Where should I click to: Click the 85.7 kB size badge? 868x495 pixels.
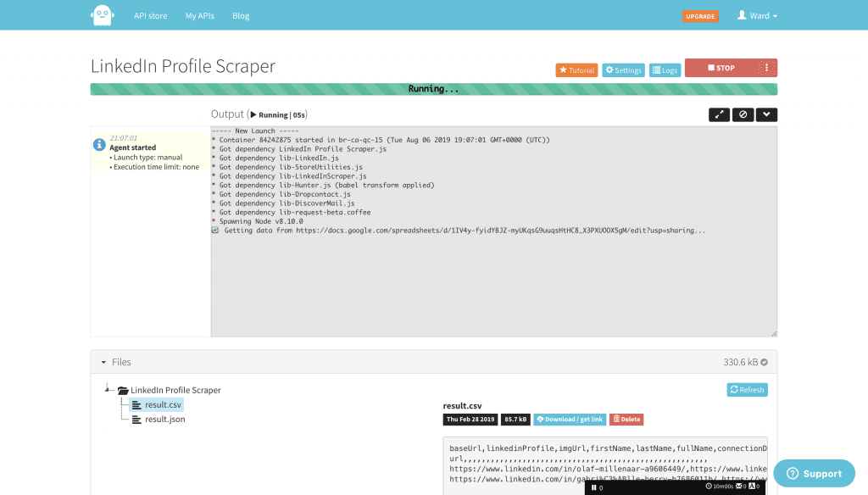515,420
